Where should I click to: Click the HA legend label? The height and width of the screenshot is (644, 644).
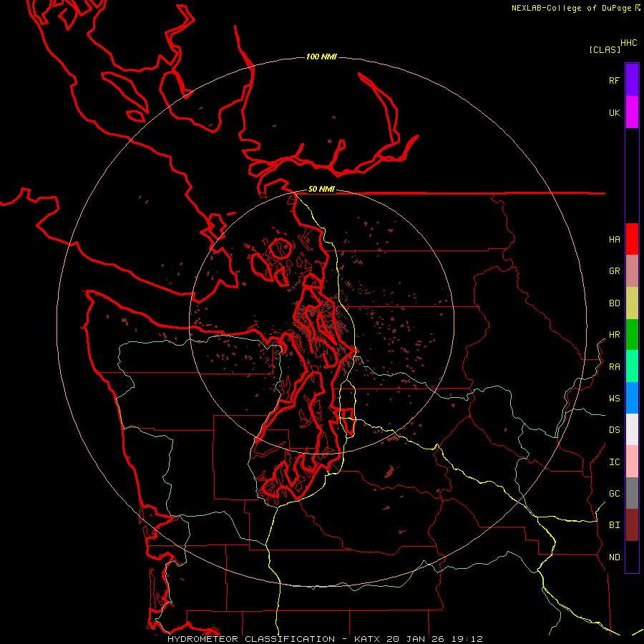coord(614,240)
